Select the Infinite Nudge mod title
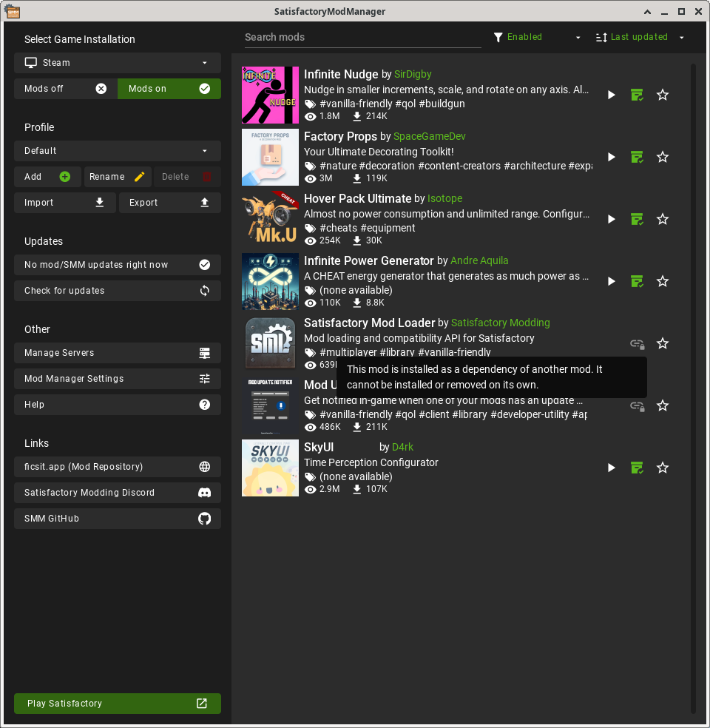The height and width of the screenshot is (728, 710). [x=341, y=74]
